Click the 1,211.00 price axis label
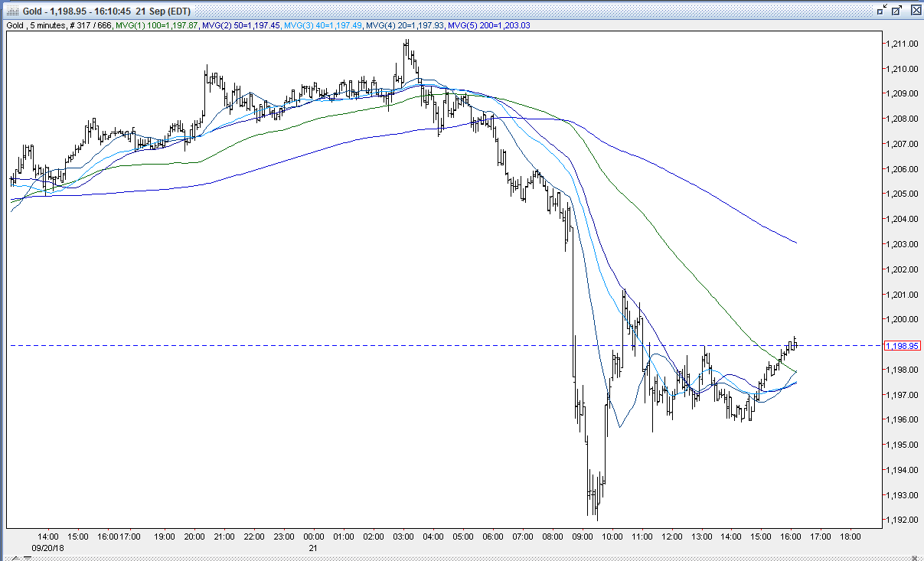The image size is (924, 561). point(902,44)
